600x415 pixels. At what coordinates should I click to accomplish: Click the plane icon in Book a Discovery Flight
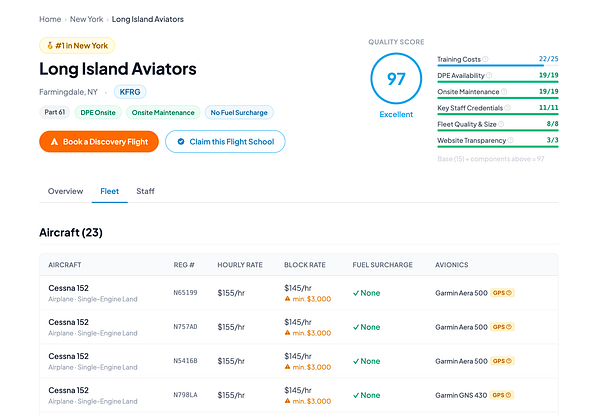coord(54,142)
